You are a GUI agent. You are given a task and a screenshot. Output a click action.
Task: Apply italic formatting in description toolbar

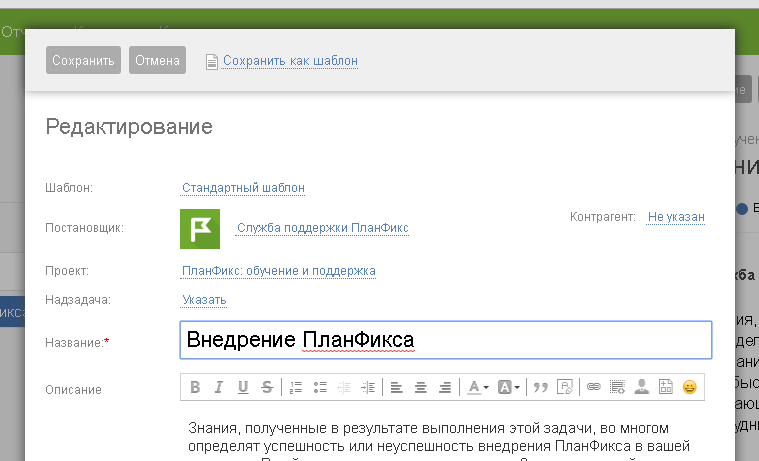[x=219, y=387]
